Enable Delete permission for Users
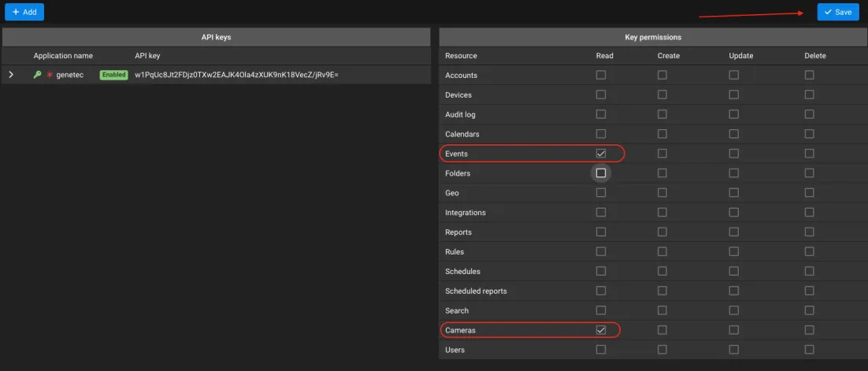868x371 pixels. (x=810, y=350)
